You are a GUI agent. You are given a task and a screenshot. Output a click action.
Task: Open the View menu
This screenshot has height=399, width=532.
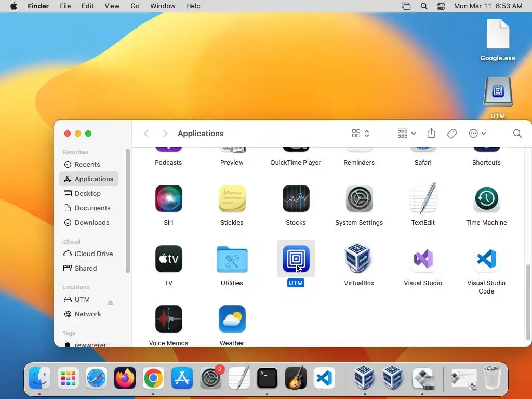[x=112, y=6]
